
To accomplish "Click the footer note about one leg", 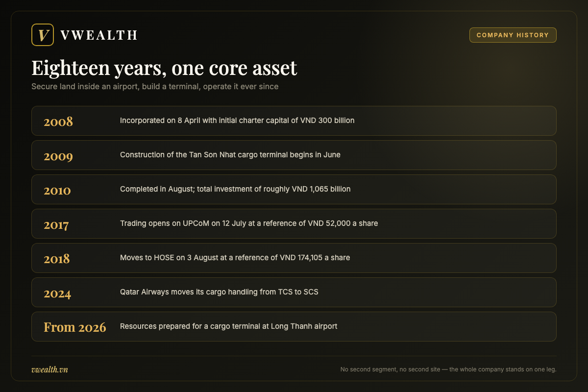I will (448, 369).
